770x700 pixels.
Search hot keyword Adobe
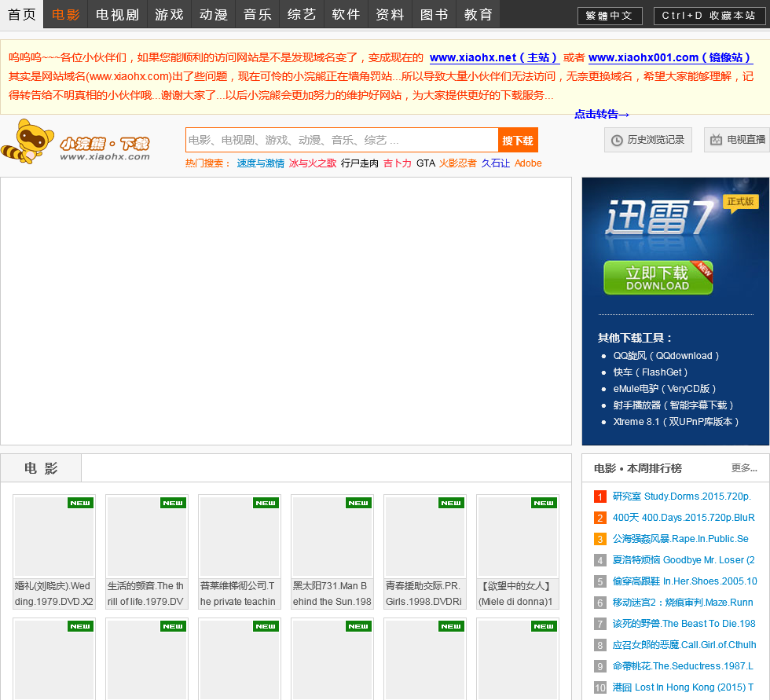click(x=528, y=163)
